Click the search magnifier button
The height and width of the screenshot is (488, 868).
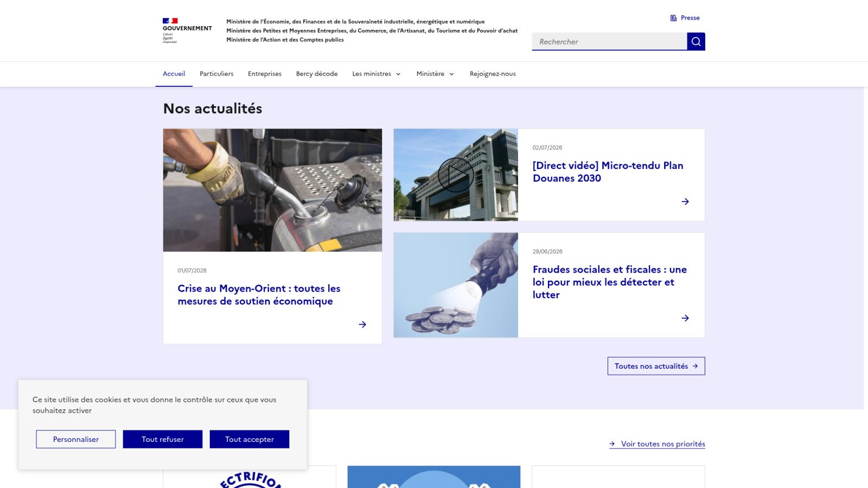pyautogui.click(x=696, y=41)
